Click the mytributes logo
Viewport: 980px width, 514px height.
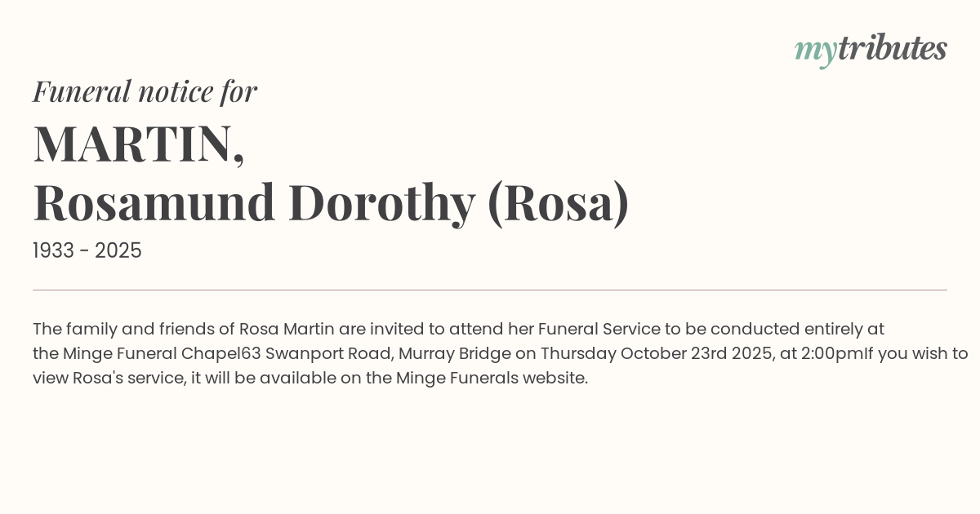871,49
